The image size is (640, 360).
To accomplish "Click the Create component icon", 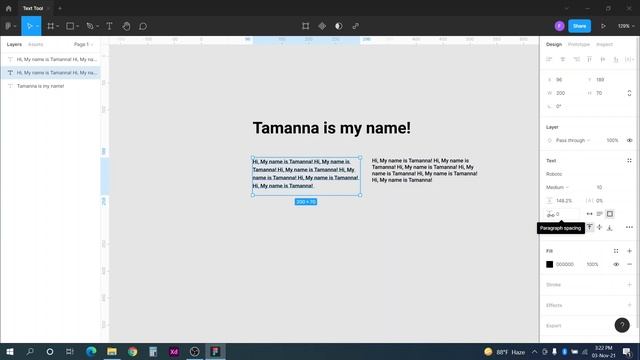I will click(x=322, y=26).
